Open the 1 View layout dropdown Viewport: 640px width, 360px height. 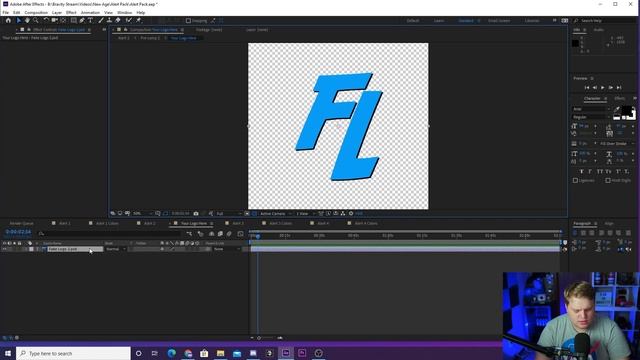pos(305,213)
